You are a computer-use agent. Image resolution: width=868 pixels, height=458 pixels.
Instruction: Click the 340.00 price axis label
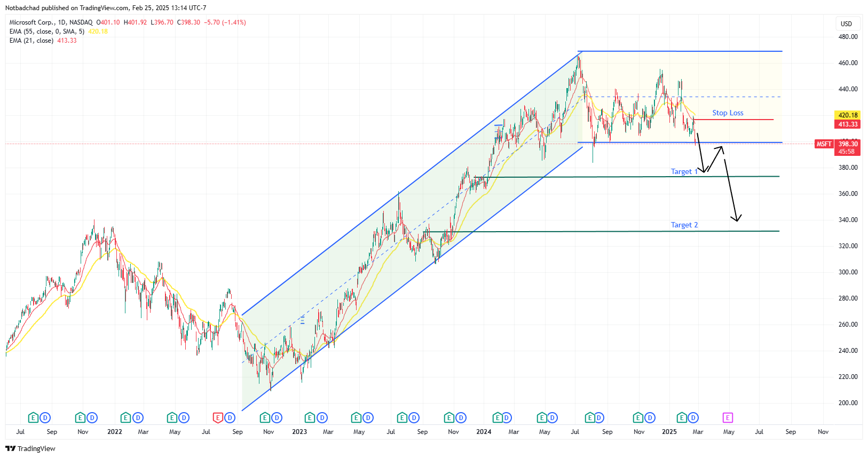848,220
